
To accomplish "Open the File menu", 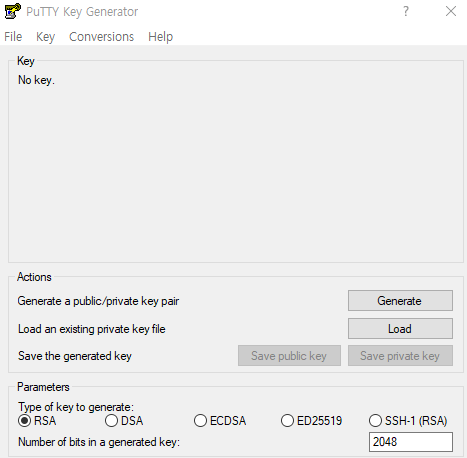I will 13,37.
